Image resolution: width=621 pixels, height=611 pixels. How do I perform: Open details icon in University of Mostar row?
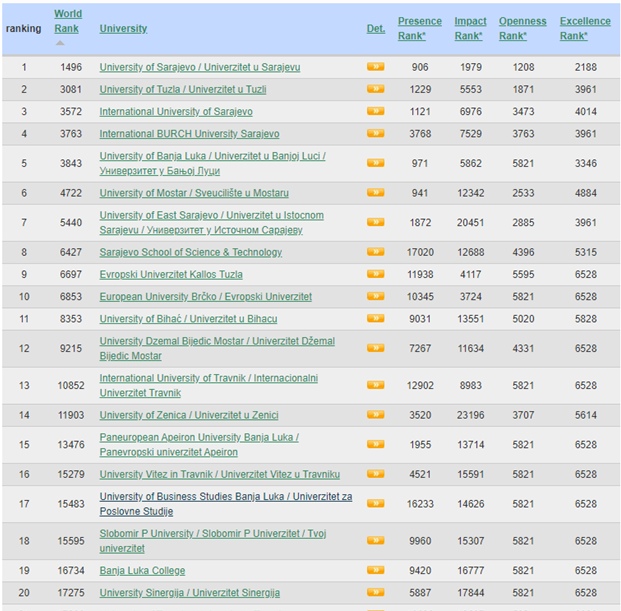tap(375, 192)
